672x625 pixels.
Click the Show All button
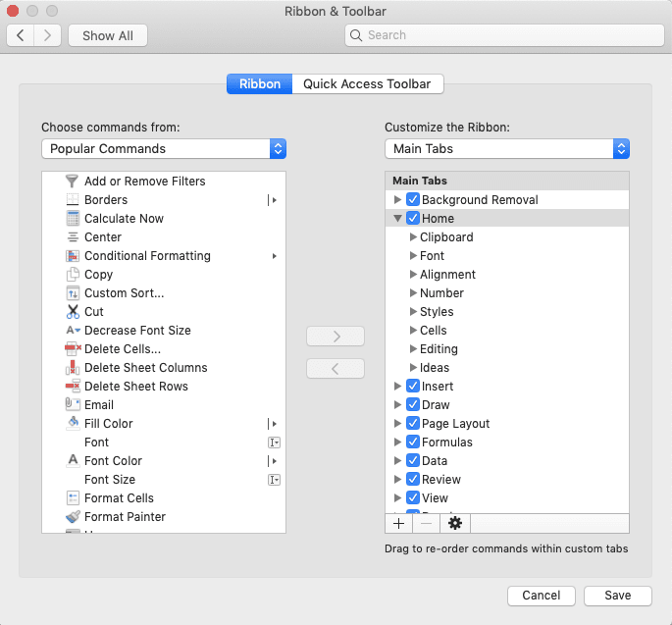(x=108, y=35)
